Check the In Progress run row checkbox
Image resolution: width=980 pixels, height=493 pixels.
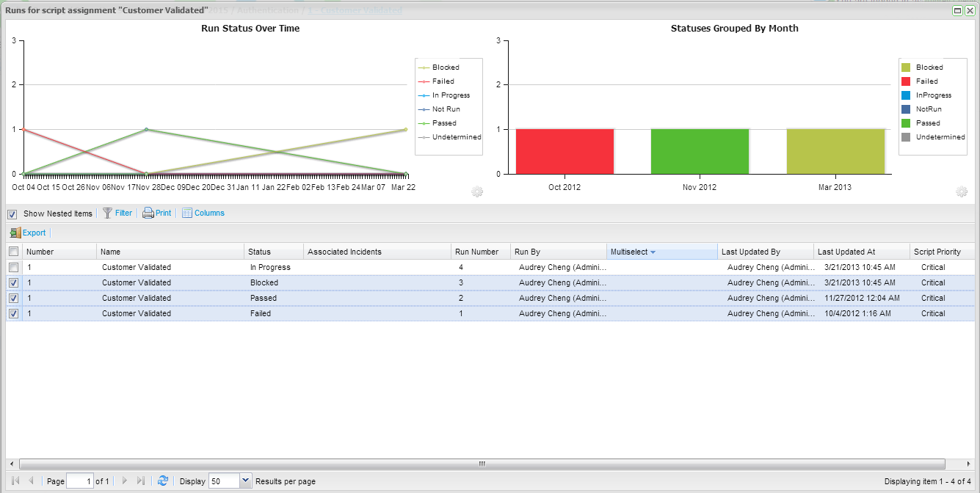click(13, 268)
